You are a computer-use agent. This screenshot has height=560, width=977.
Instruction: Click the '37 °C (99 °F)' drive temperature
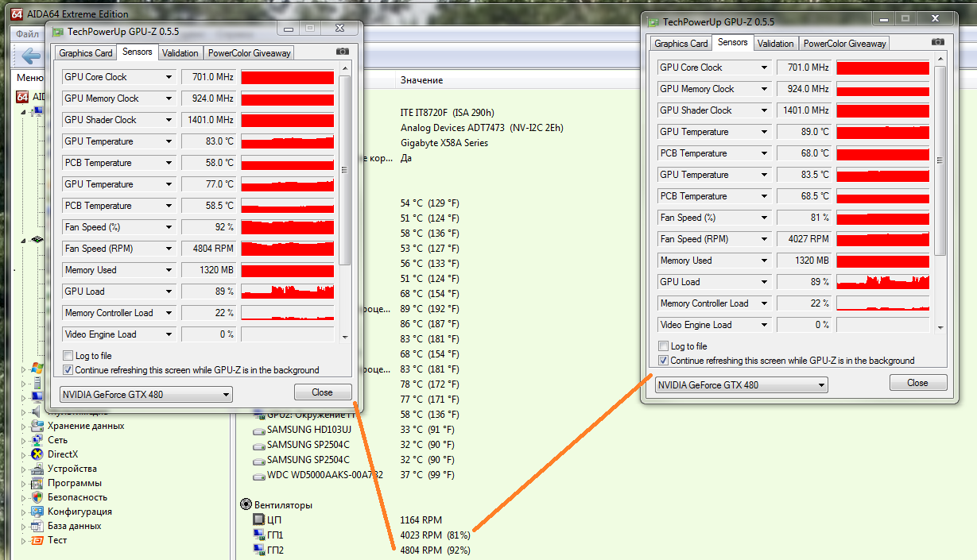coord(428,475)
